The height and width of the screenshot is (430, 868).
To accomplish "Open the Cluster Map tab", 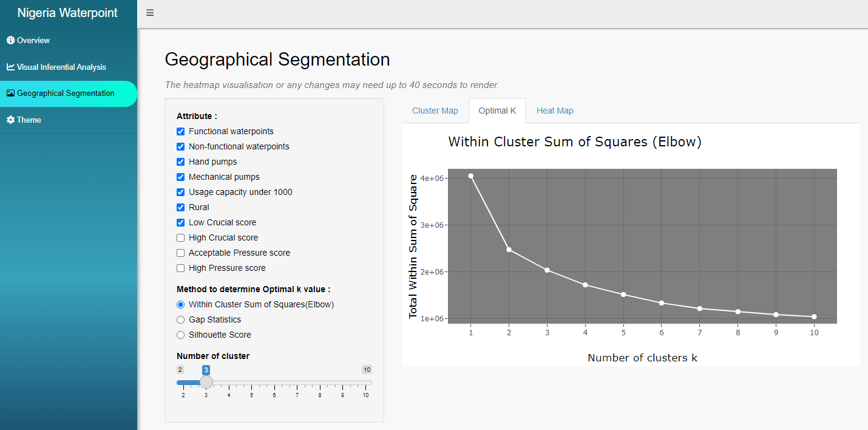I will 435,111.
